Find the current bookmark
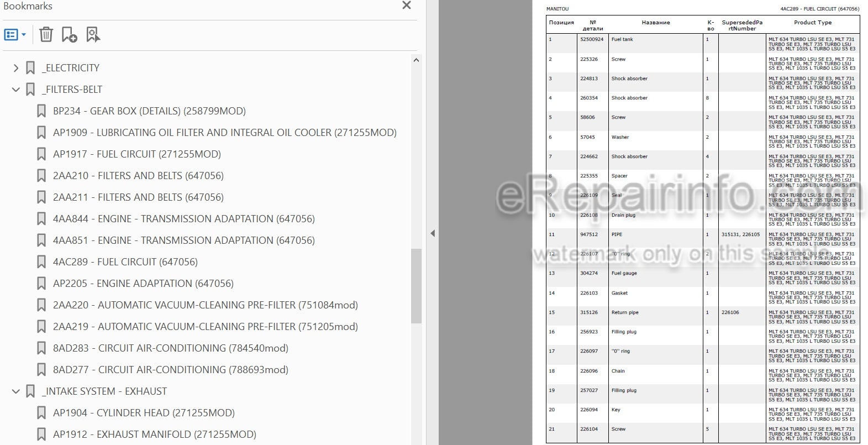 pyautogui.click(x=93, y=35)
